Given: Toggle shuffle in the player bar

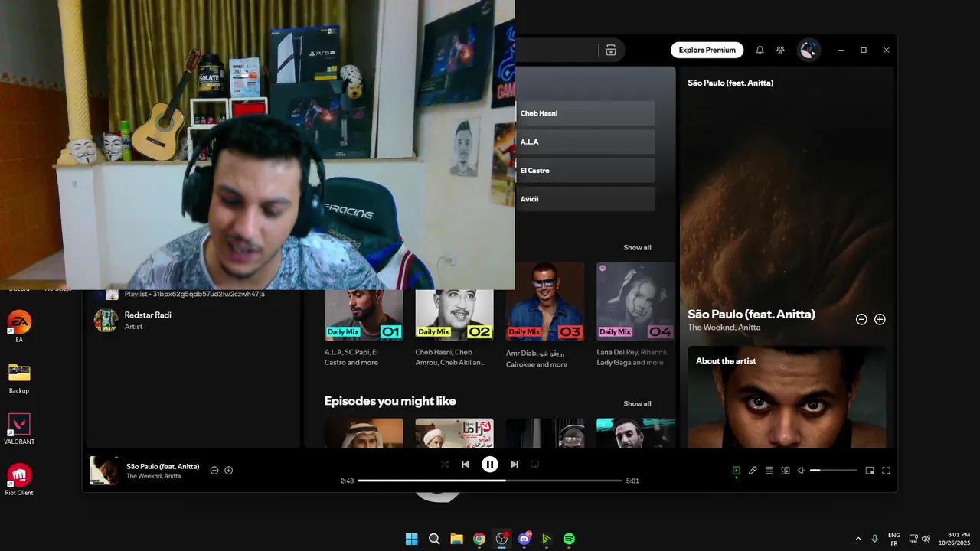Looking at the screenshot, I should [x=445, y=464].
